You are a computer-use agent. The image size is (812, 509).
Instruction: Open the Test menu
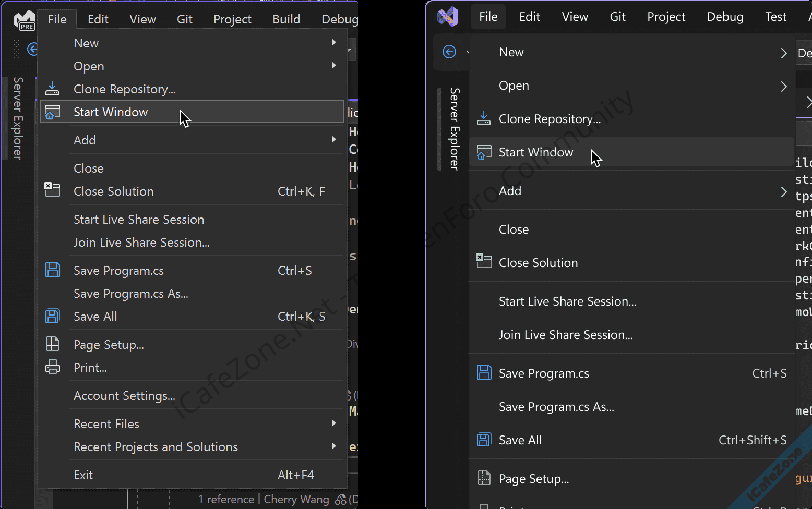775,17
